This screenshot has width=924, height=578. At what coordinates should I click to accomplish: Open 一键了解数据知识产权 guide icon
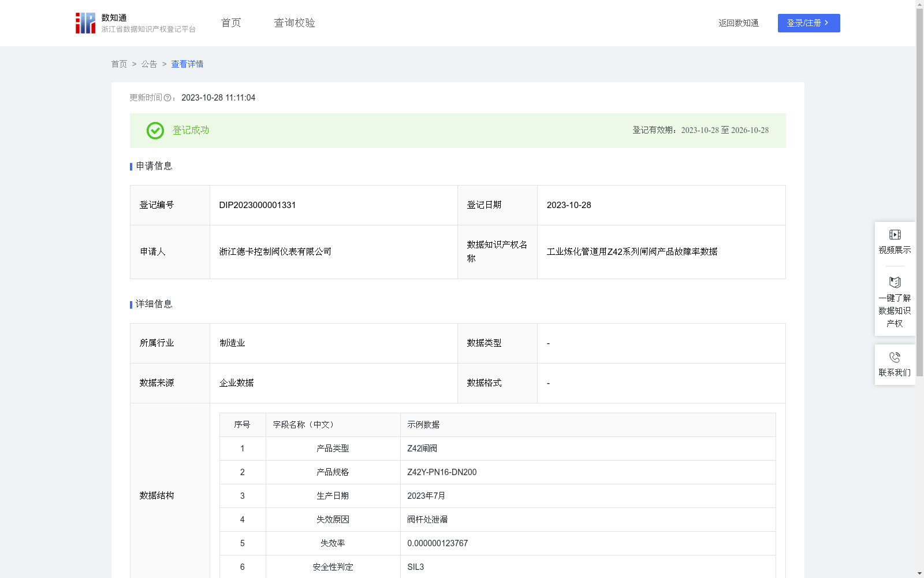tap(895, 282)
